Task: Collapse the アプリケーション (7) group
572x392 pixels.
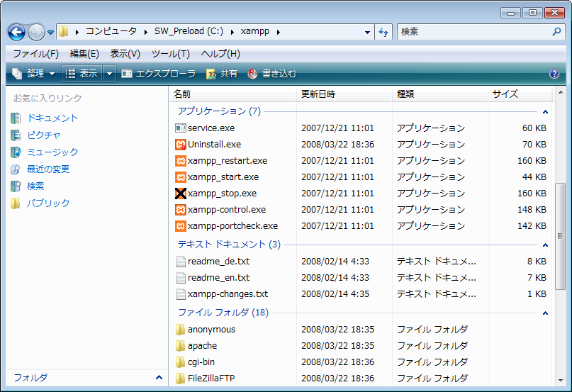Action: [x=545, y=112]
